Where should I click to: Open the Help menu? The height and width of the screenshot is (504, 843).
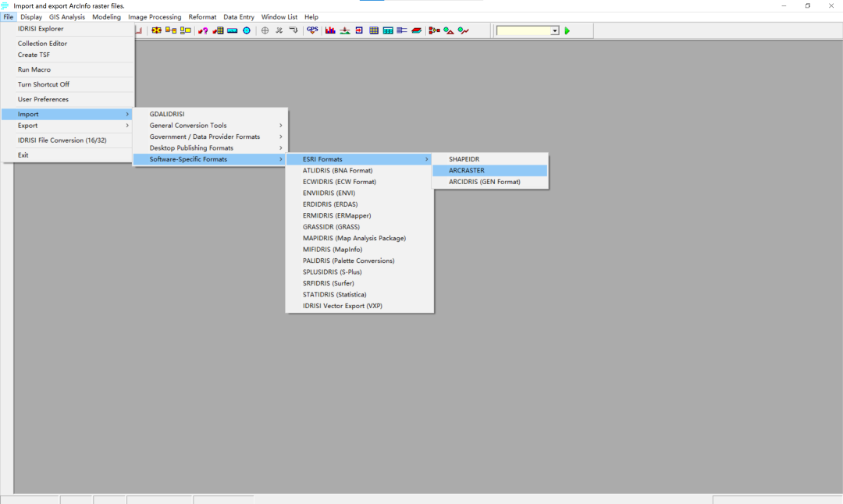pos(311,17)
